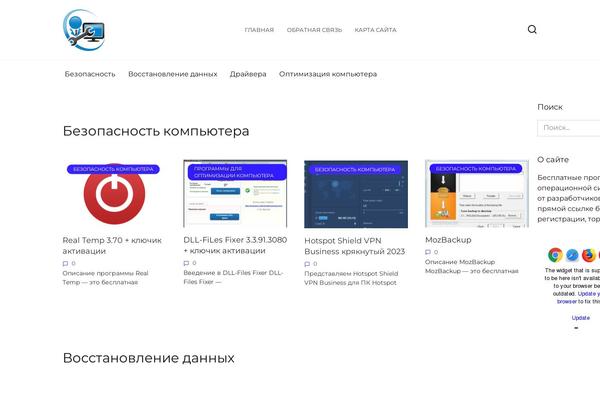Click the Безопасность компьютера section heading

point(156,131)
